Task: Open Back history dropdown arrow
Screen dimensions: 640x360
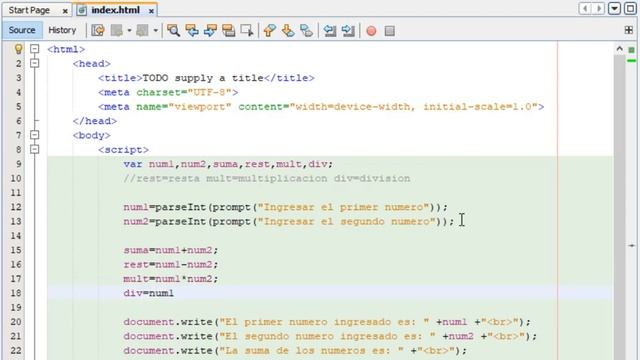Action: pos(129,31)
